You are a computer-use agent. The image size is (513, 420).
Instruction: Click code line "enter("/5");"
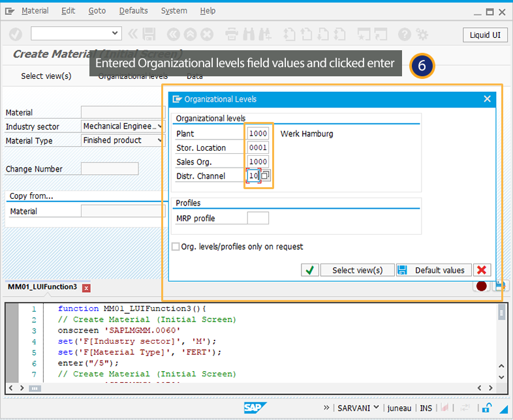click(88, 363)
